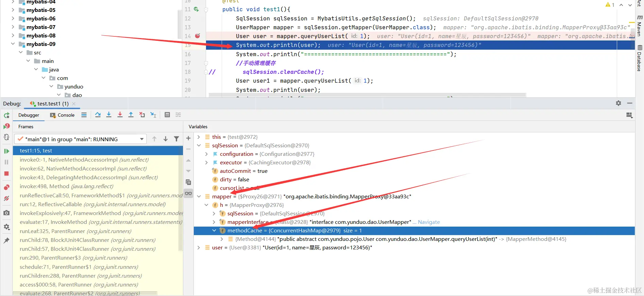The height and width of the screenshot is (296, 644).
Task: Jump to previous highlighted error arrow
Action: pyautogui.click(x=621, y=5)
